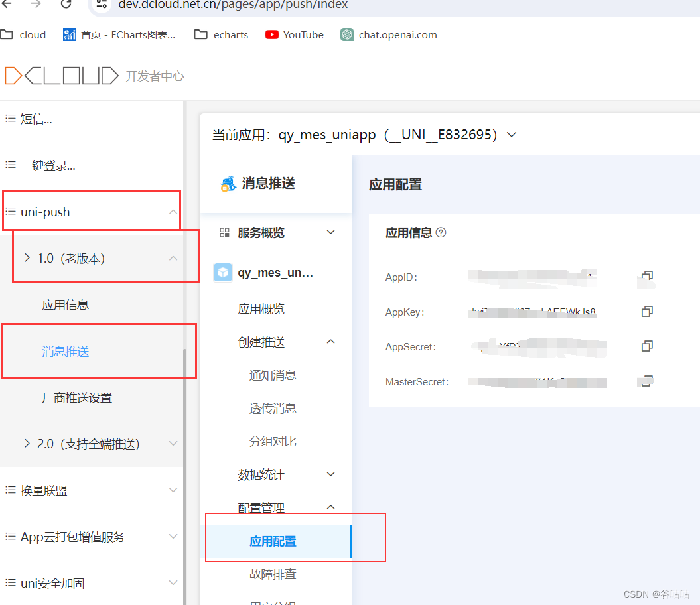Expand the App云打包增值服务 menu
The image size is (700, 605).
173,536
